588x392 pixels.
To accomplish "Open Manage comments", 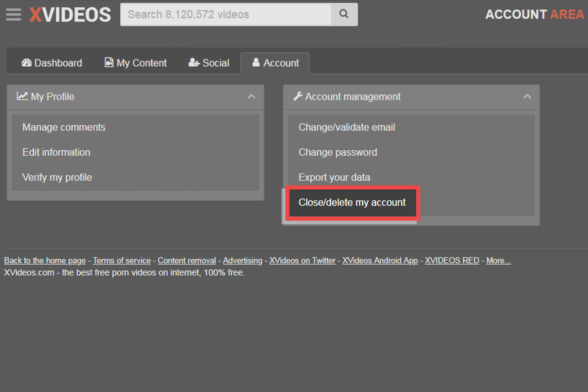I will (x=64, y=127).
